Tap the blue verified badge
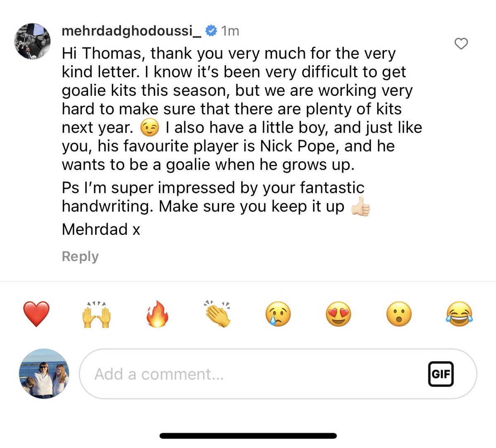The height and width of the screenshot is (448, 496). click(211, 31)
